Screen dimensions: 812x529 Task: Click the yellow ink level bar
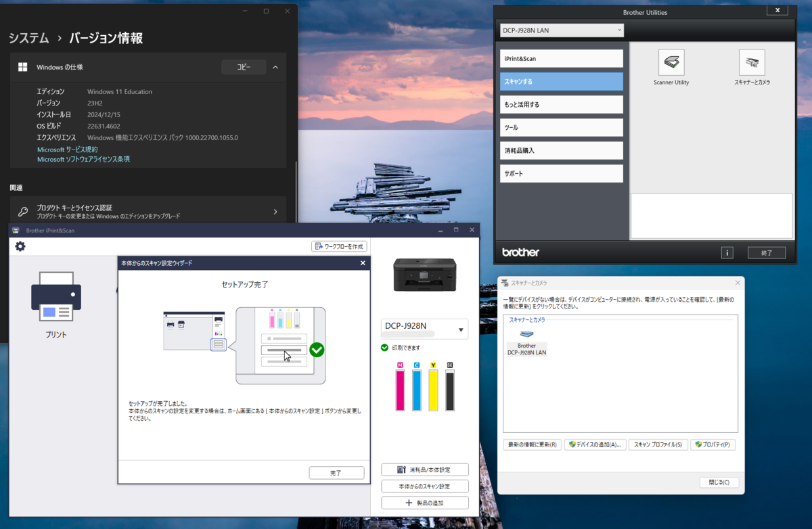[x=434, y=390]
